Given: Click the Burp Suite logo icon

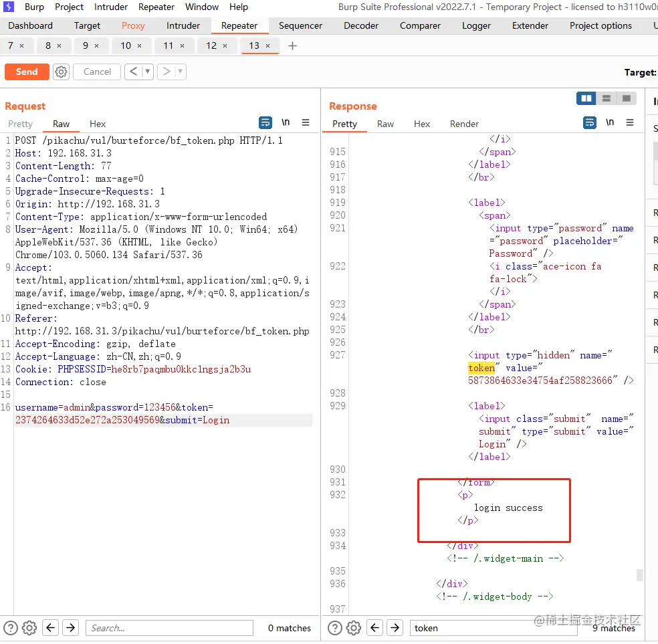Looking at the screenshot, I should [9, 7].
